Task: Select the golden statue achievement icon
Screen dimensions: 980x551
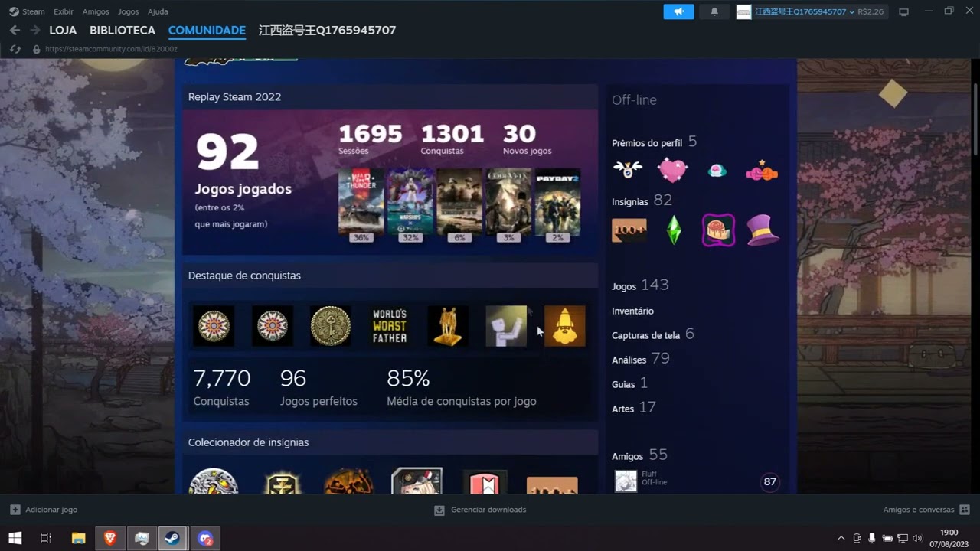Action: (x=447, y=326)
